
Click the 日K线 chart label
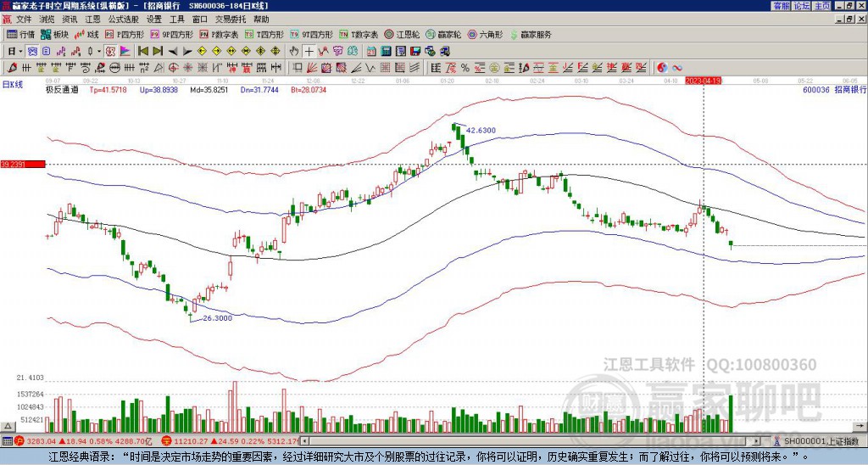click(12, 84)
